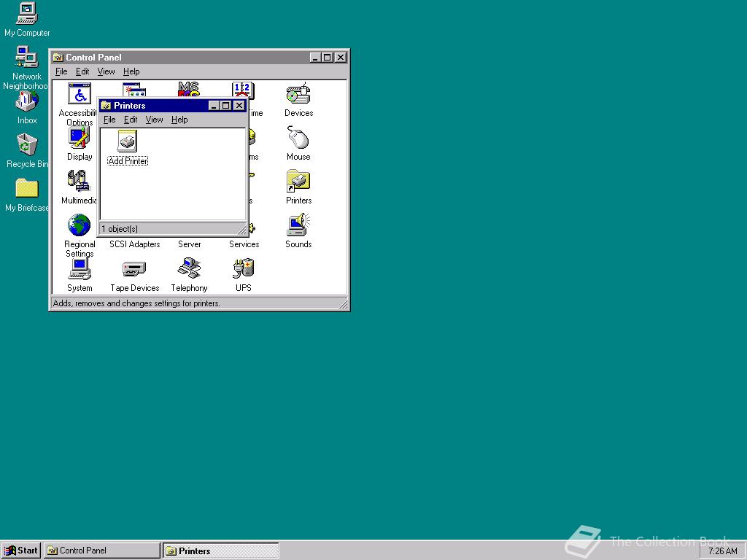
Task: Open View menu in Control Panel window
Action: 107,71
